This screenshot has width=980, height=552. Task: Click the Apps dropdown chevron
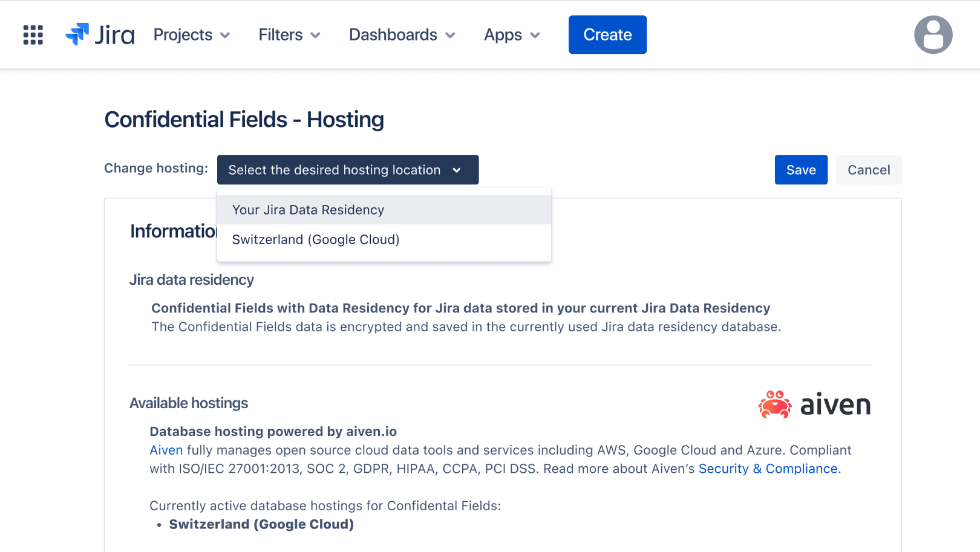(x=535, y=36)
